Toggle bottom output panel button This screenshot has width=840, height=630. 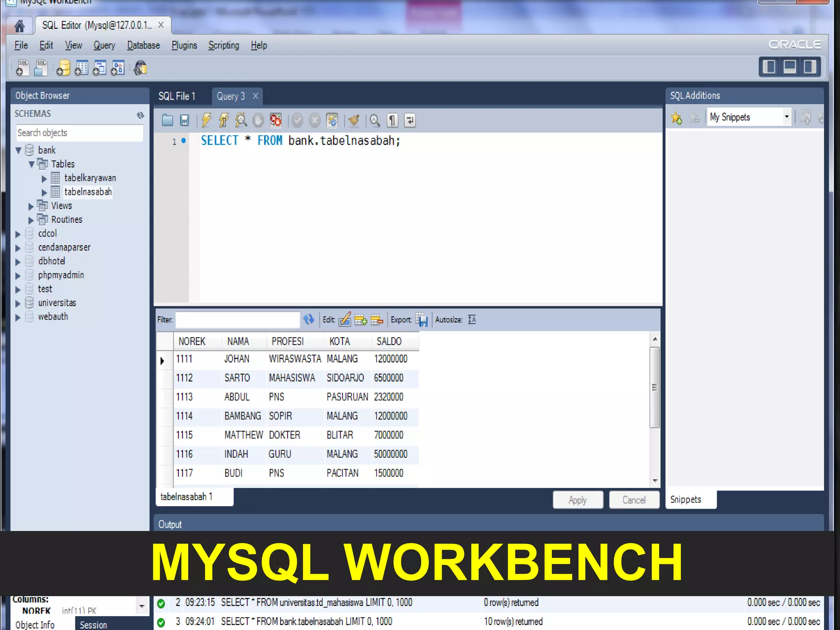click(790, 67)
